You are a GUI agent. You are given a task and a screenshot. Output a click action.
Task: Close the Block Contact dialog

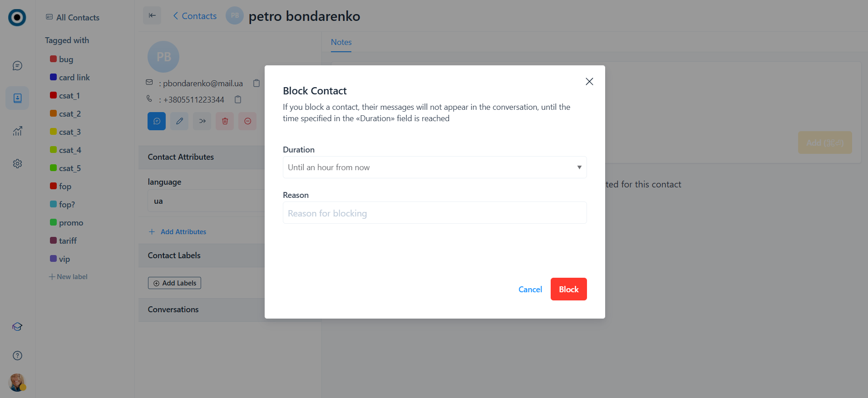click(589, 82)
